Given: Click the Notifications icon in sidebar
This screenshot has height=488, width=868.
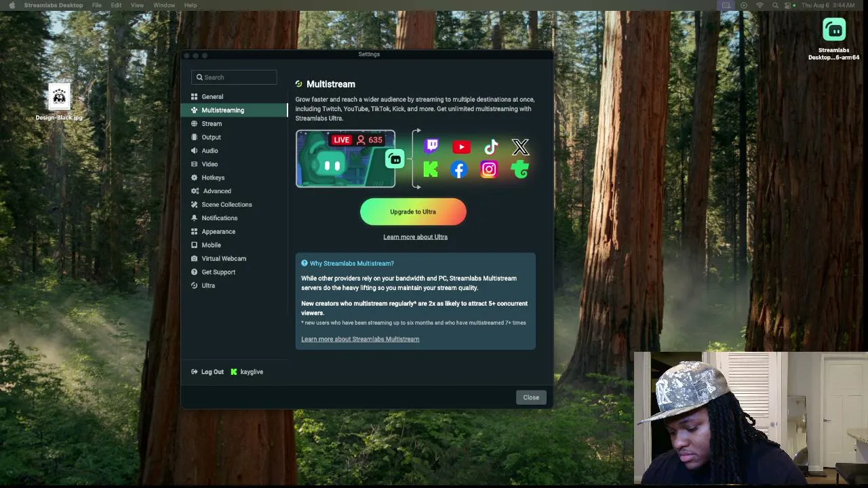Looking at the screenshot, I should 195,218.
